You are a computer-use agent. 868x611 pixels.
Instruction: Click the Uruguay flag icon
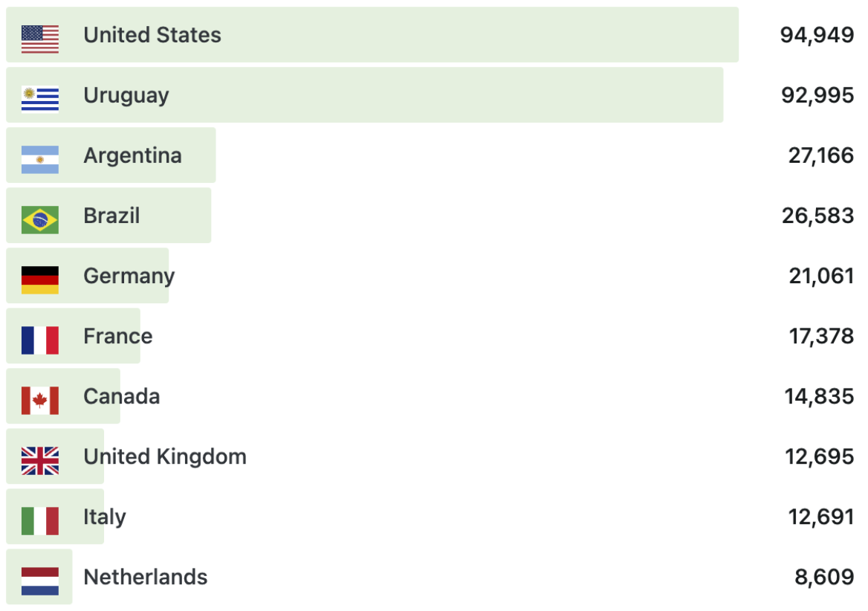click(x=40, y=100)
